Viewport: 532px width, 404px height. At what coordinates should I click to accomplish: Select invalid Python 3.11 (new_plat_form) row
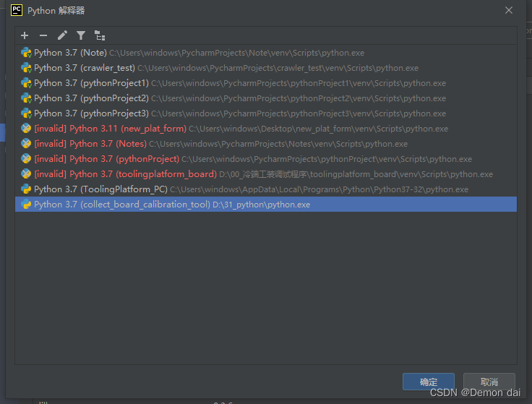[x=266, y=129]
